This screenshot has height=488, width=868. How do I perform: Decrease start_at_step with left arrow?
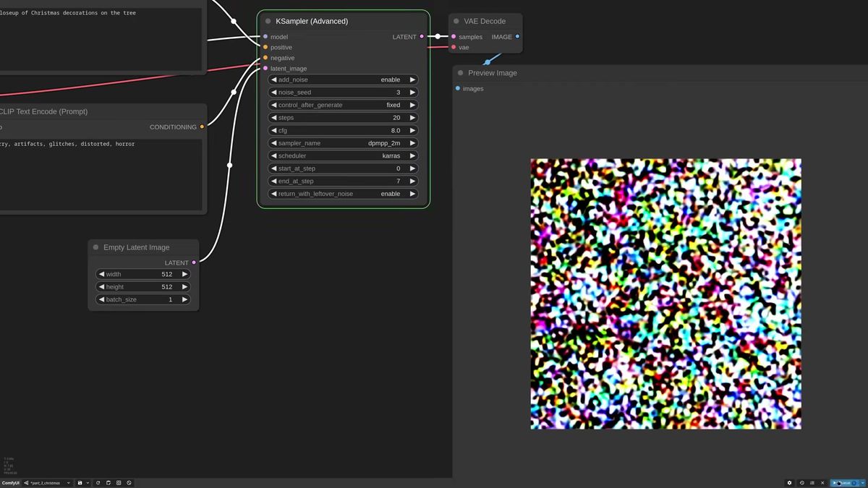(x=273, y=168)
